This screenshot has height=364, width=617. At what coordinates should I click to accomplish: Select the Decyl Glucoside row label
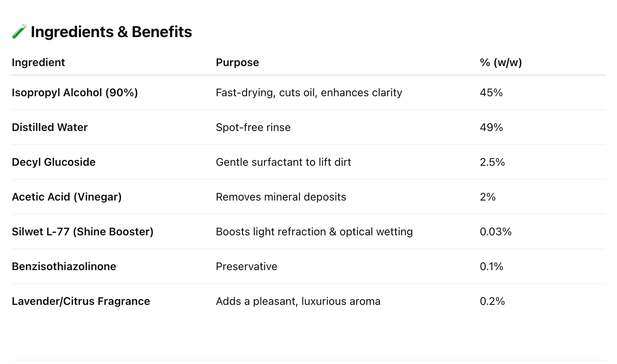pyautogui.click(x=54, y=162)
